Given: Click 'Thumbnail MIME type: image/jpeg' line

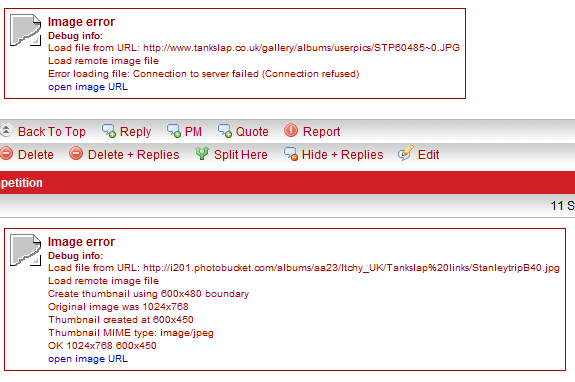Looking at the screenshot, I should coord(131,333).
